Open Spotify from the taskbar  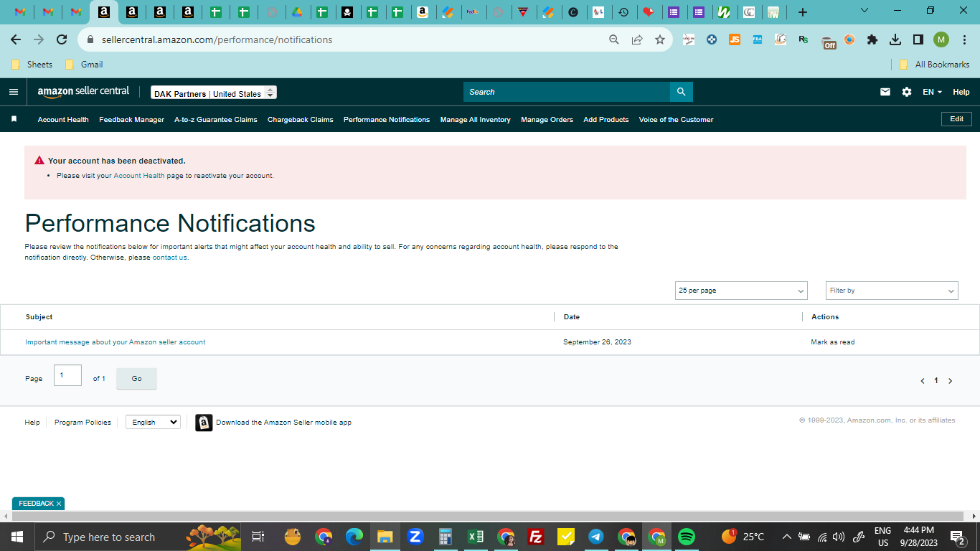[x=687, y=537]
